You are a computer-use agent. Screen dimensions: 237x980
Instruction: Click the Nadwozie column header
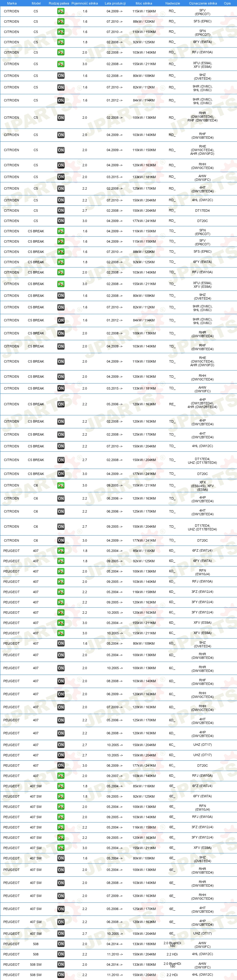172,3
